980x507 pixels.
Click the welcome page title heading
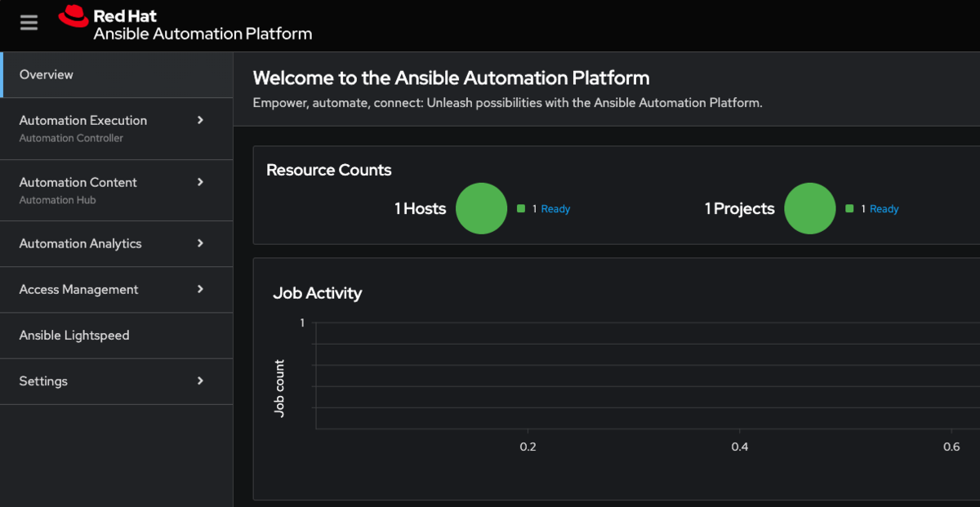pos(451,78)
